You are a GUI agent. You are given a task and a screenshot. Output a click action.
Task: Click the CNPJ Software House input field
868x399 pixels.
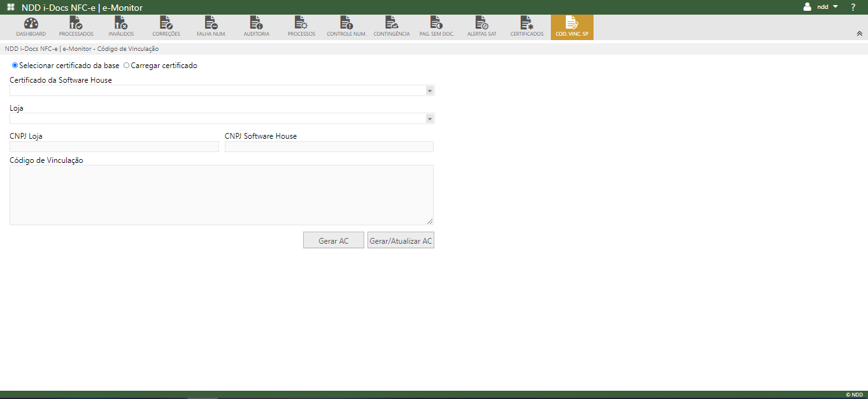pyautogui.click(x=329, y=146)
